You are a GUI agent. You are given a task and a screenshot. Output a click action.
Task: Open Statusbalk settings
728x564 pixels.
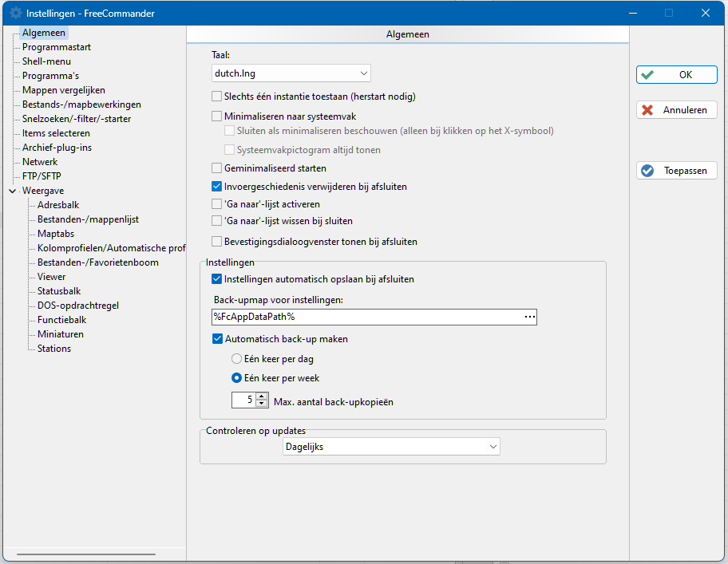(59, 291)
